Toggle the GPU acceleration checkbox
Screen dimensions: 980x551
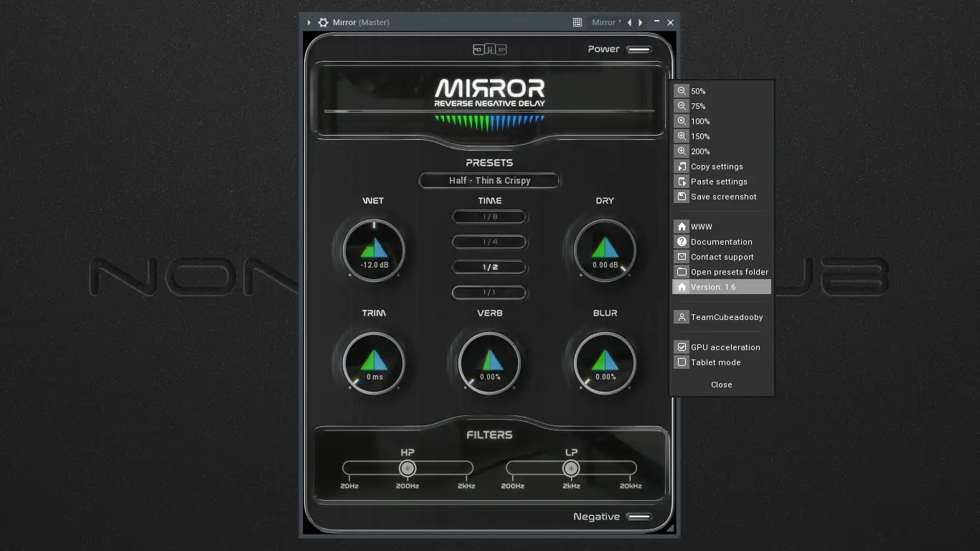[x=682, y=347]
